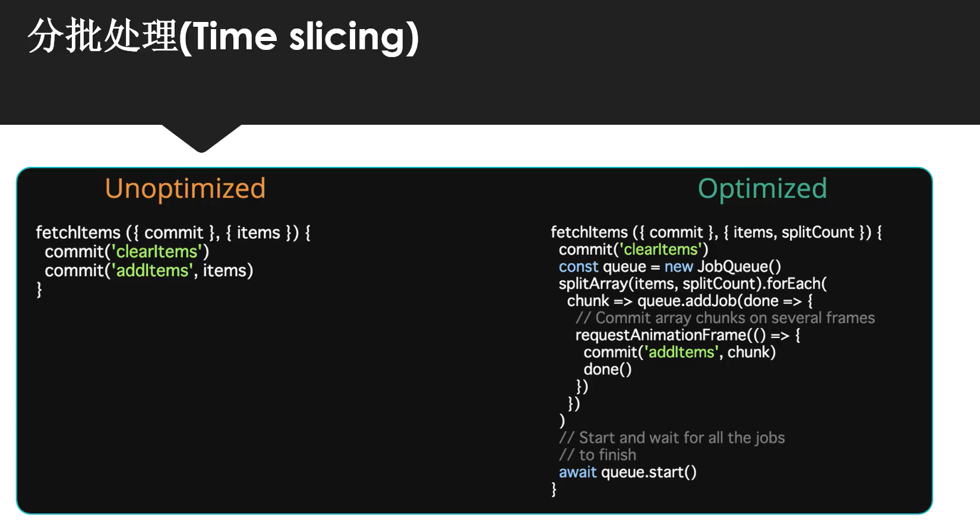Click the commit('addItems', chunk) line
Image resolution: width=980 pixels, height=530 pixels.
(x=679, y=352)
